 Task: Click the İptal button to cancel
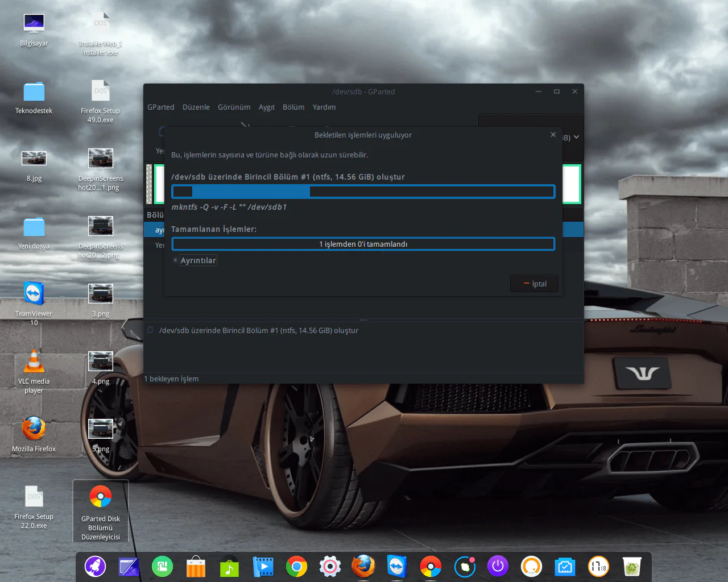[x=535, y=284]
